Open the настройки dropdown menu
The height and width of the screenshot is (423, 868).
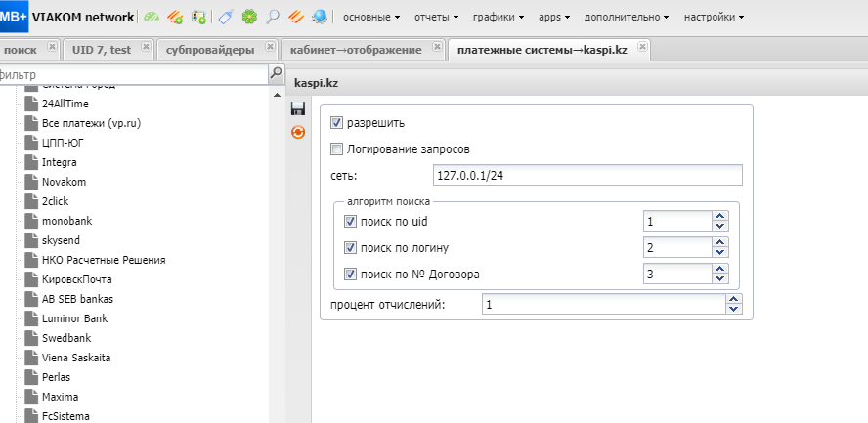point(713,17)
